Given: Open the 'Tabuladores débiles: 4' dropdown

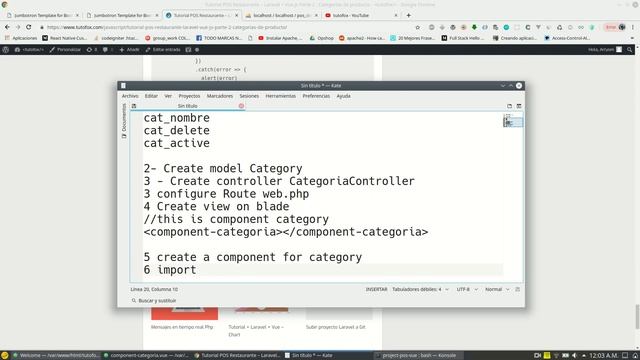Looking at the screenshot, I should (420, 289).
